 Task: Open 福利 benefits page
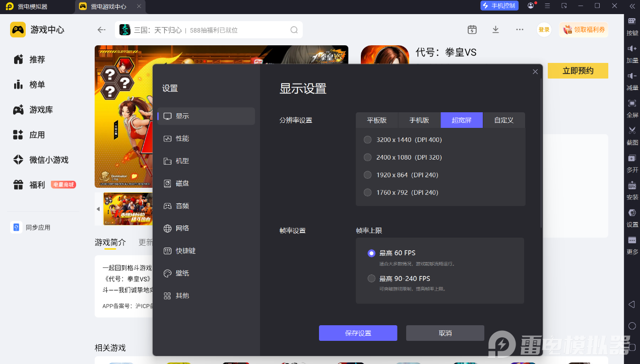click(29, 185)
